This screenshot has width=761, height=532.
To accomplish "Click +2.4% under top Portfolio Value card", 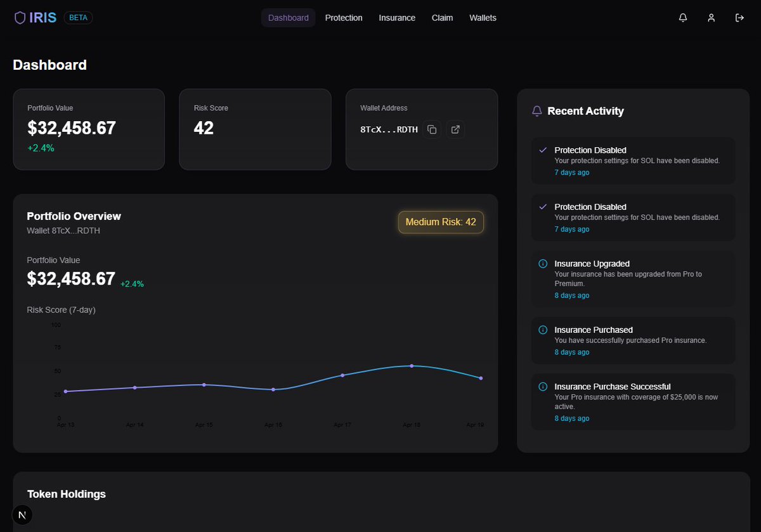I will coord(41,148).
